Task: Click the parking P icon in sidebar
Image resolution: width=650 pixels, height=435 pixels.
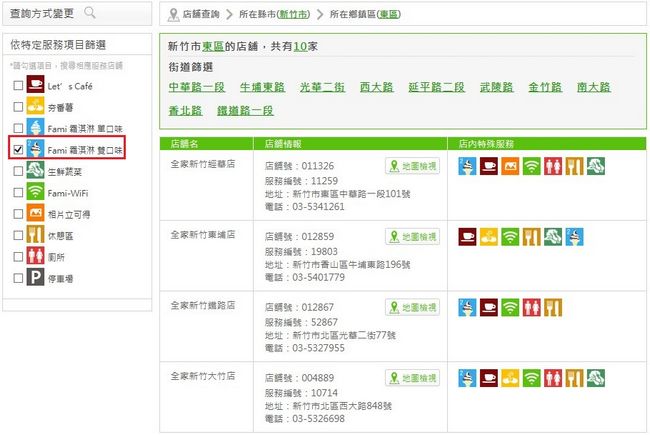Action: (35, 277)
